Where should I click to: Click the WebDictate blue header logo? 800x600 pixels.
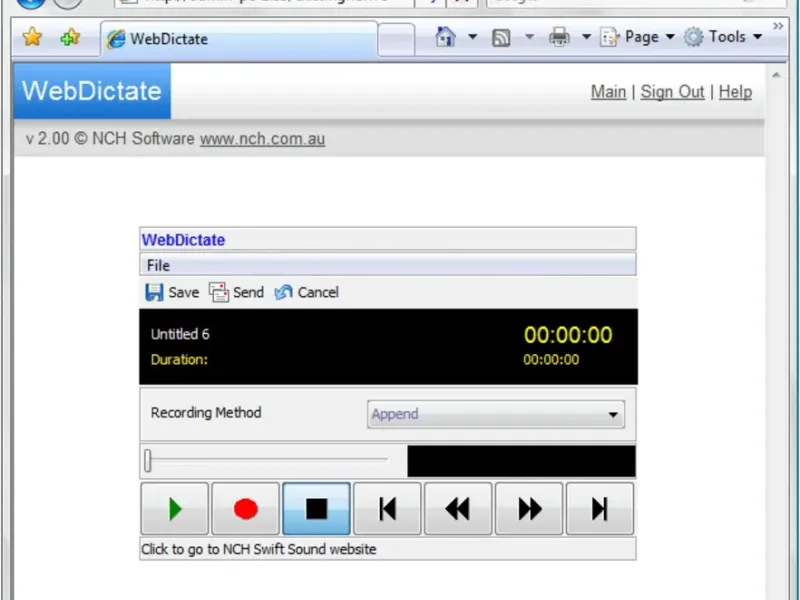tap(92, 91)
